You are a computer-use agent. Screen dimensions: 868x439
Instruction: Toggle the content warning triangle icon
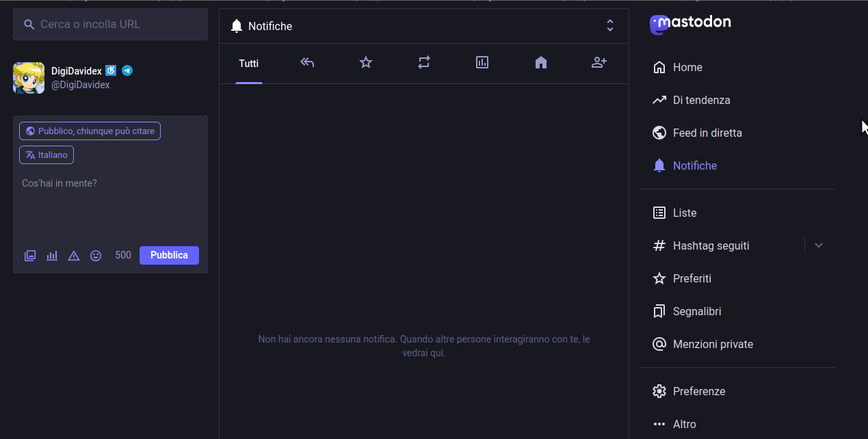coord(74,256)
